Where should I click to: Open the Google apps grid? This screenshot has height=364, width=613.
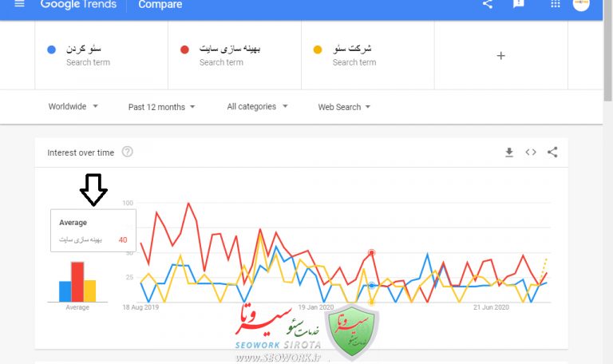556,4
